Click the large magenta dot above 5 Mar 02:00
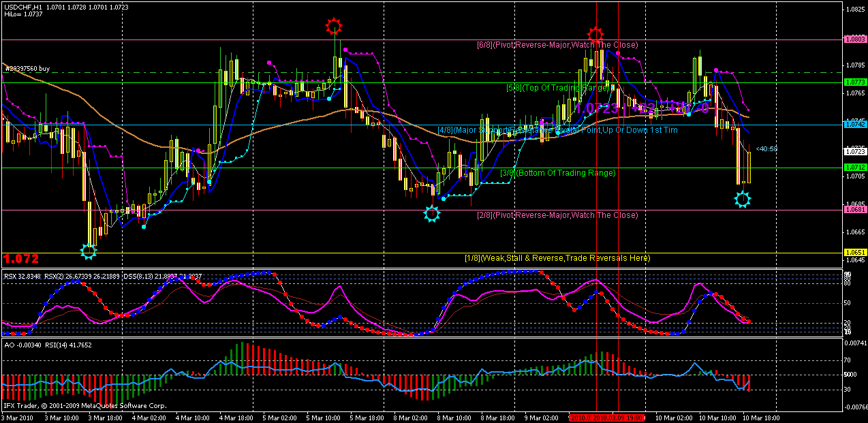868x423 pixels. click(268, 62)
